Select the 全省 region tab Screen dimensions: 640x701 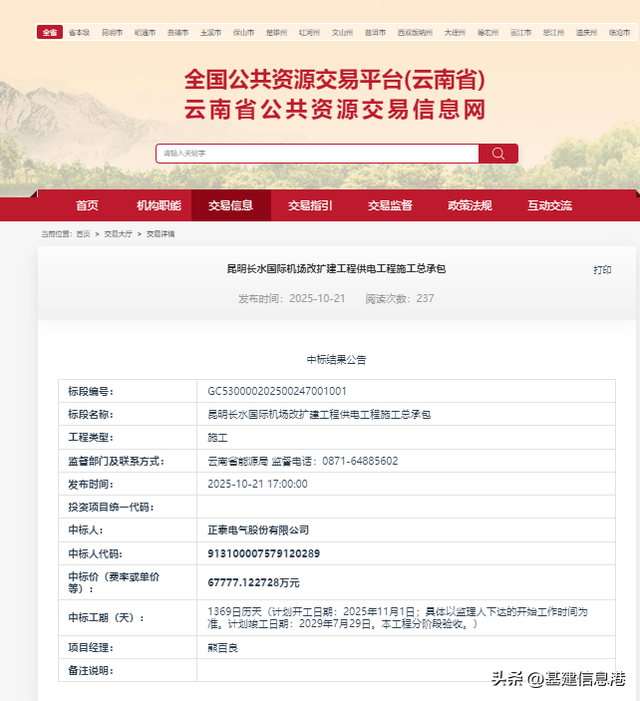50,32
